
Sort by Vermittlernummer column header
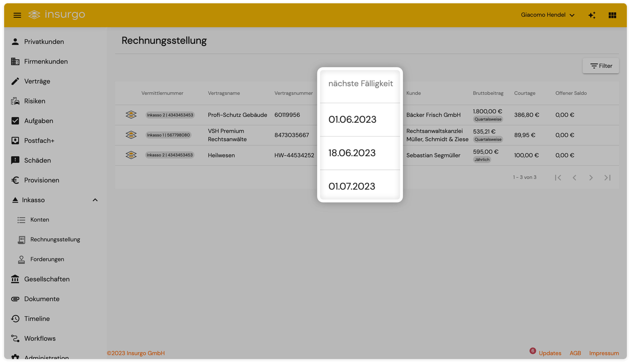tap(162, 93)
